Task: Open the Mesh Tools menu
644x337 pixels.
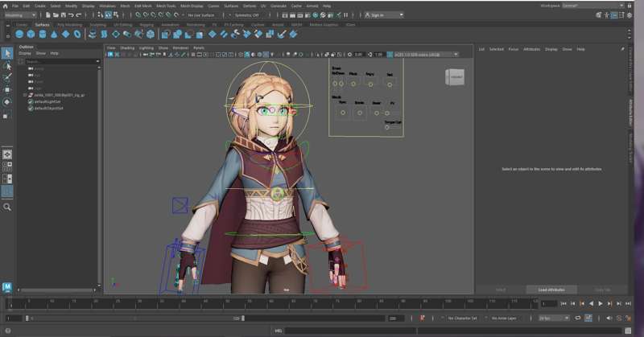Action: point(166,6)
